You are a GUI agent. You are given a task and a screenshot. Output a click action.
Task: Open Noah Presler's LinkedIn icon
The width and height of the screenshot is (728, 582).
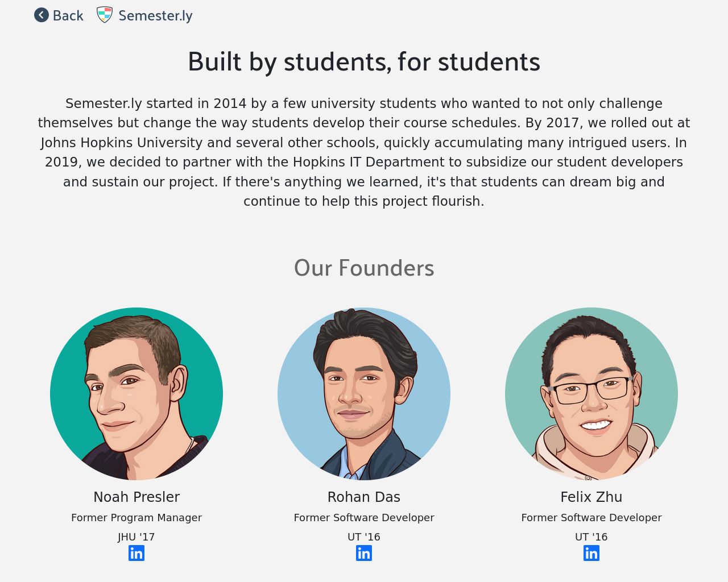click(x=136, y=553)
